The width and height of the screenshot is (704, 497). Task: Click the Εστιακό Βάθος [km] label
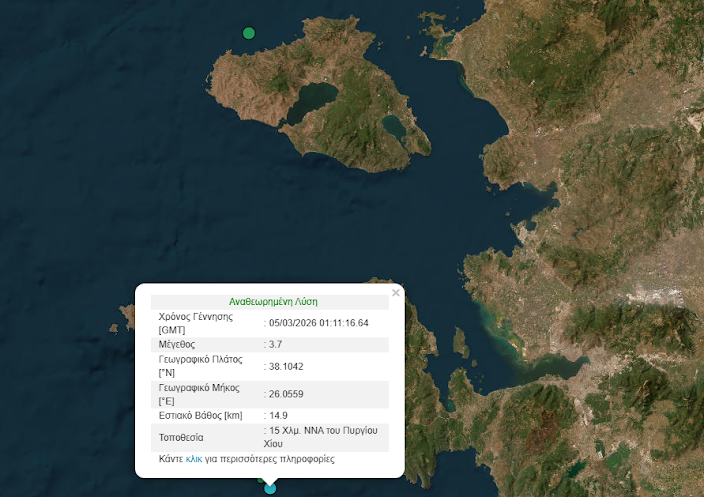[200, 415]
